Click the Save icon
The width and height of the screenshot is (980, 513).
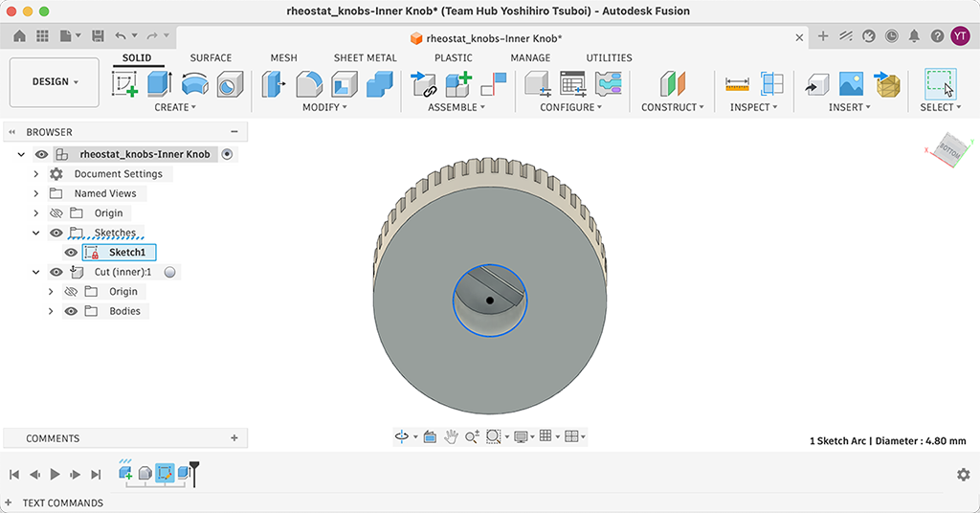click(x=98, y=36)
